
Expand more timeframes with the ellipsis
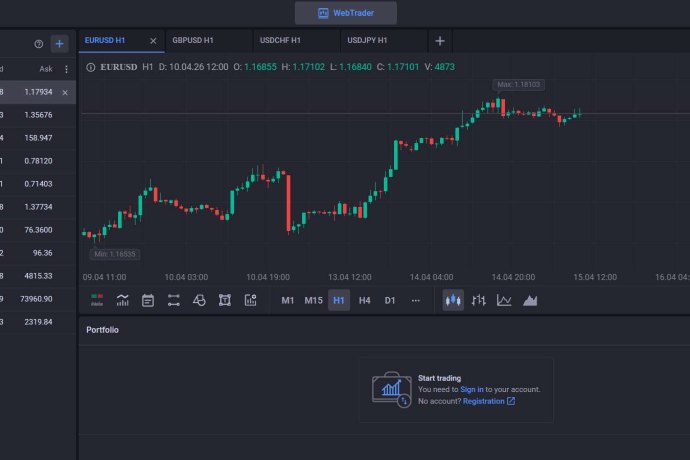click(x=415, y=301)
